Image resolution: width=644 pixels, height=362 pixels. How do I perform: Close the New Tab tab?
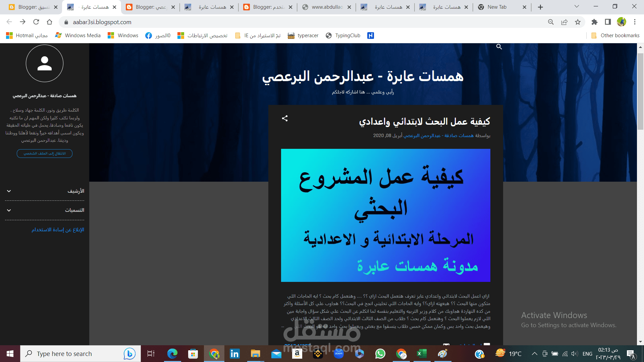(525, 7)
